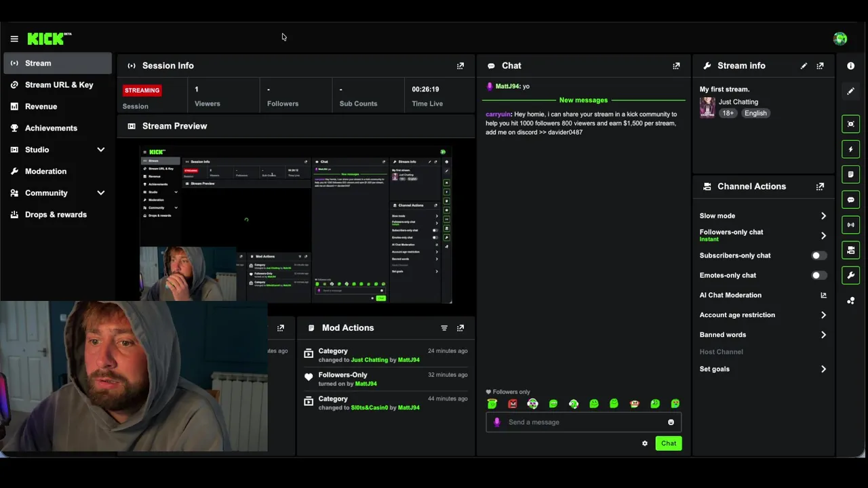Click the info icon in right sidebar

[850, 66]
